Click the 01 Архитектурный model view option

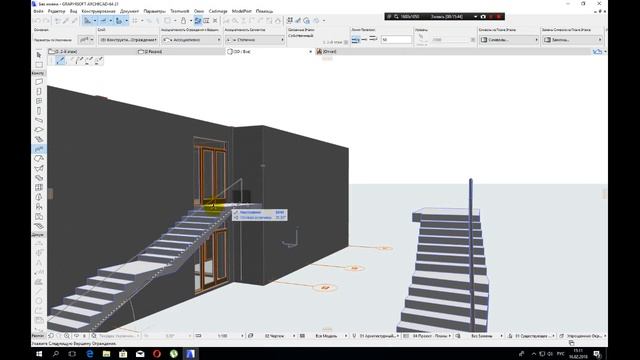click(x=379, y=336)
